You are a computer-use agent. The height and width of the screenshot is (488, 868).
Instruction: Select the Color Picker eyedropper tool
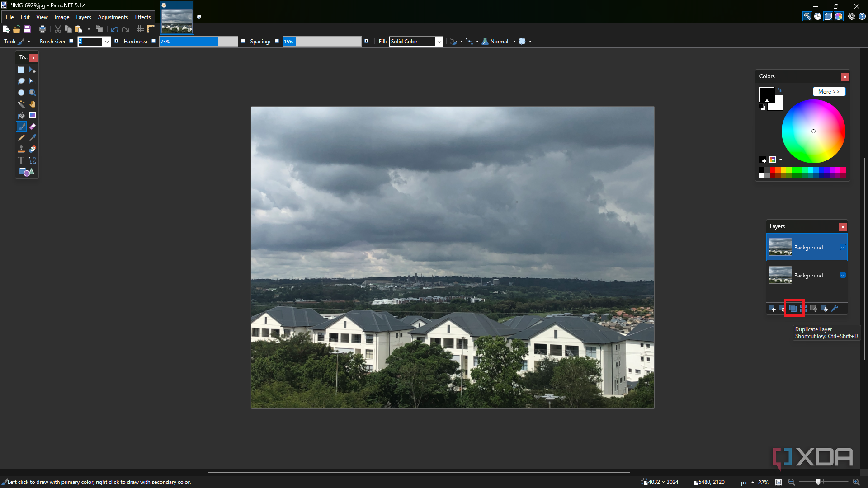pyautogui.click(x=33, y=138)
